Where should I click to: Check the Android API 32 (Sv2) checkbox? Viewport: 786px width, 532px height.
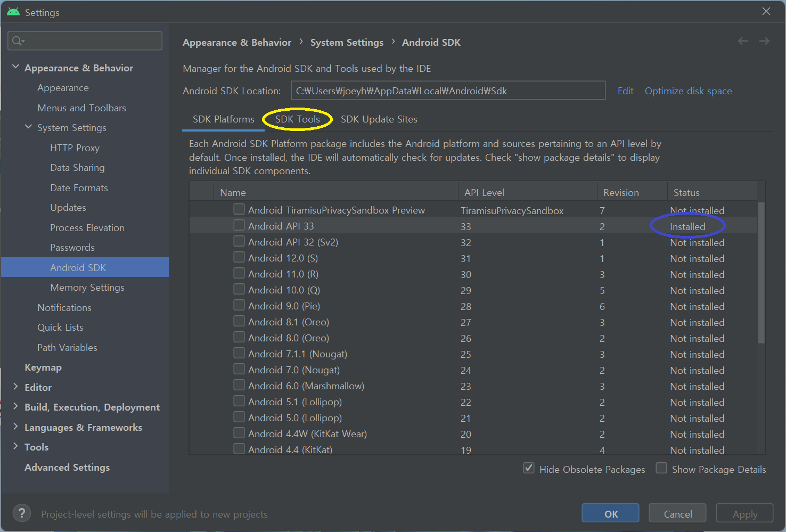[x=239, y=241]
